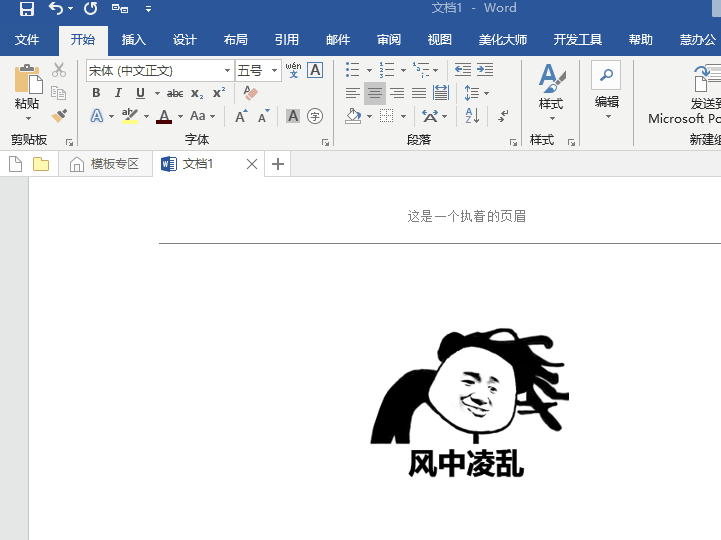
Task: Open Font dialog launcher in 字体 group
Action: point(326,143)
